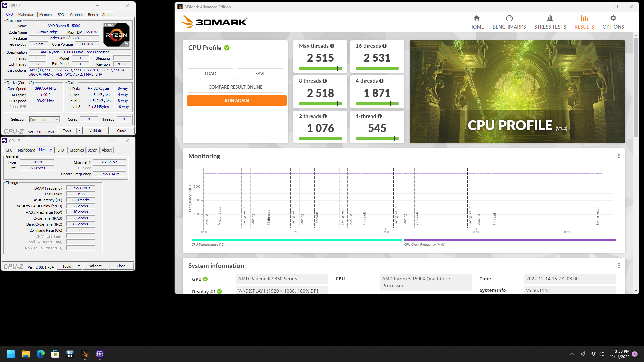Open the About tab in top CPU-Z window
The width and height of the screenshot is (644, 362).
click(x=107, y=15)
